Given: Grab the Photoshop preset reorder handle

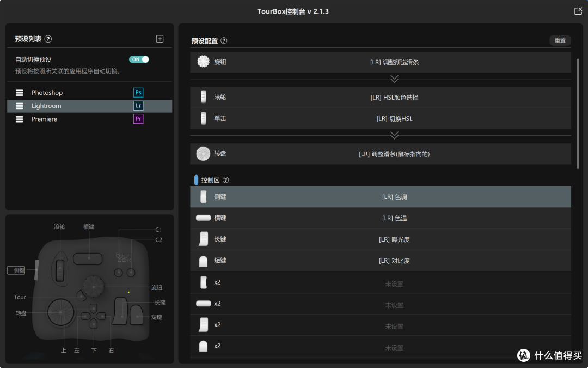Looking at the screenshot, I should coord(20,92).
